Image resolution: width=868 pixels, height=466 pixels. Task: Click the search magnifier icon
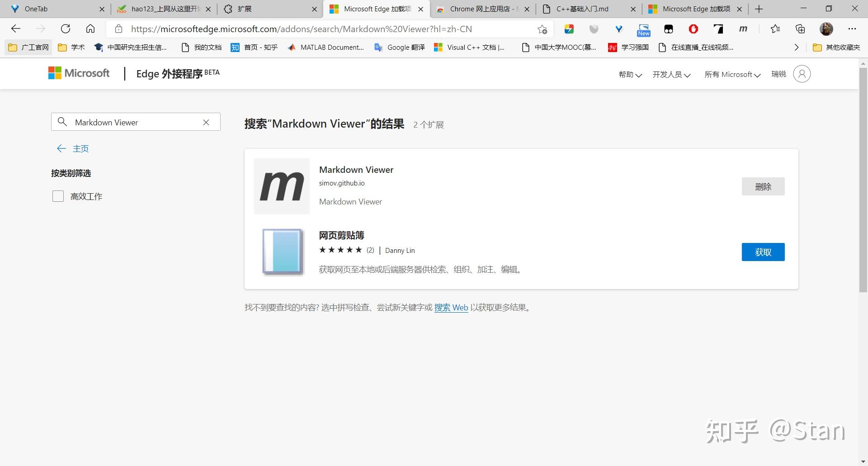click(x=62, y=122)
